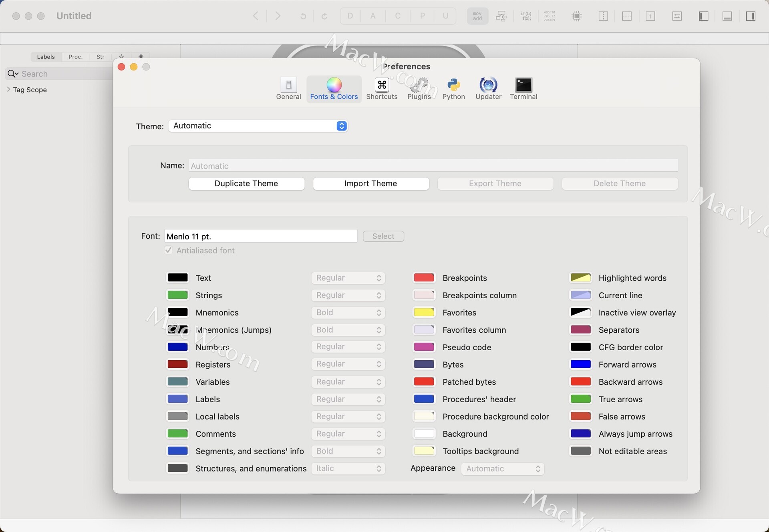Switch to the Str tab
Image resolution: width=769 pixels, height=532 pixels.
pyautogui.click(x=101, y=57)
